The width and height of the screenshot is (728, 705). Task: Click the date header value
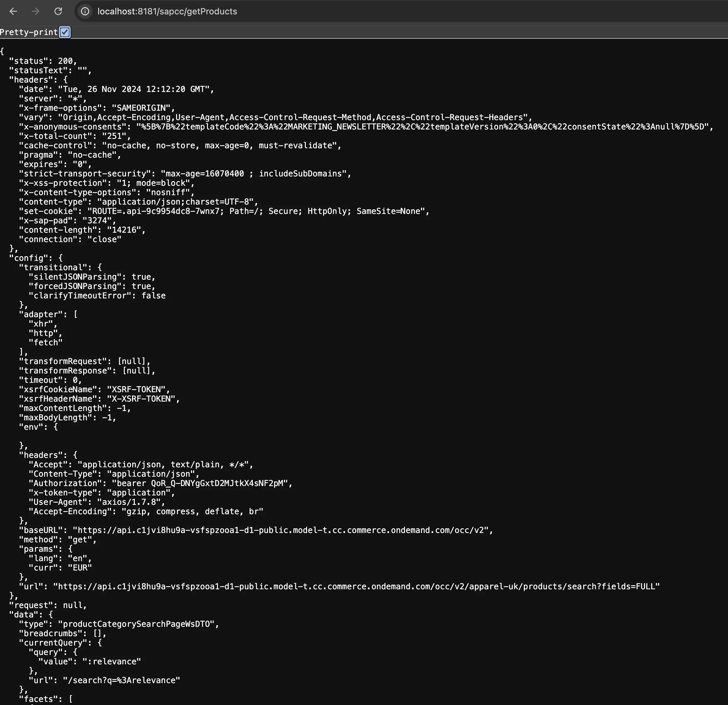pos(134,89)
